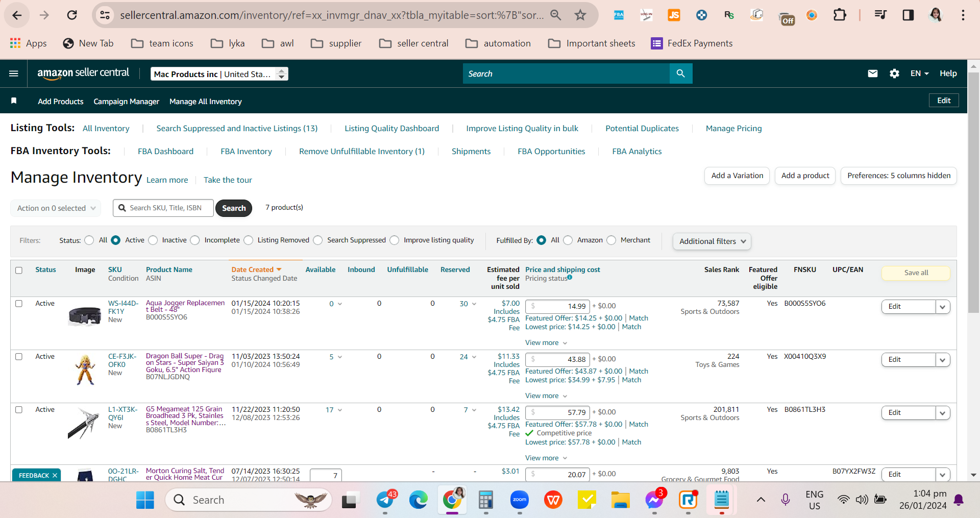The width and height of the screenshot is (980, 518).
Task: Open the browser extensions puzzle icon
Action: [840, 15]
